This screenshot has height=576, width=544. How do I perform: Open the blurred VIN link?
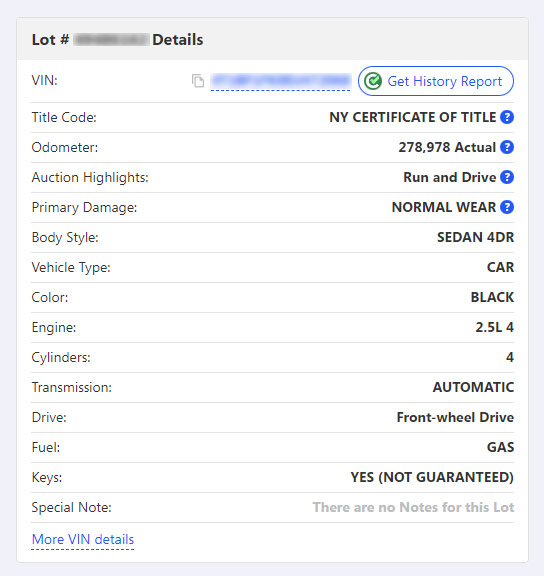[280, 81]
